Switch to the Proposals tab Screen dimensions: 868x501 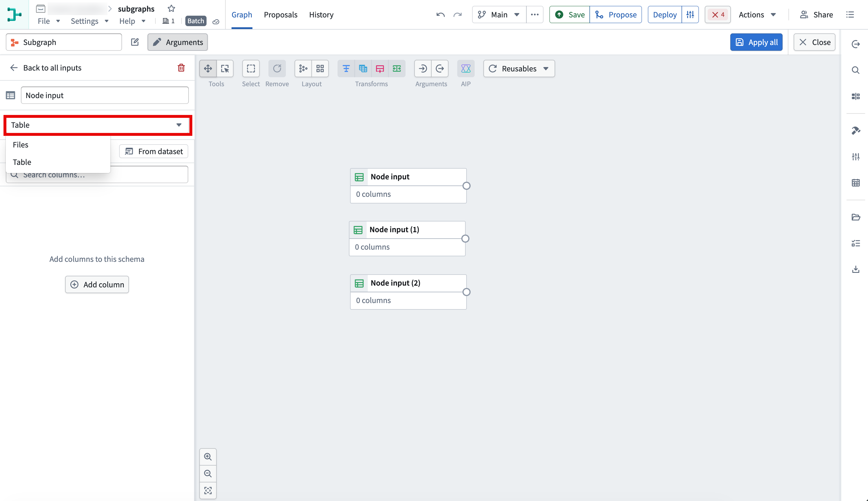[x=280, y=15]
